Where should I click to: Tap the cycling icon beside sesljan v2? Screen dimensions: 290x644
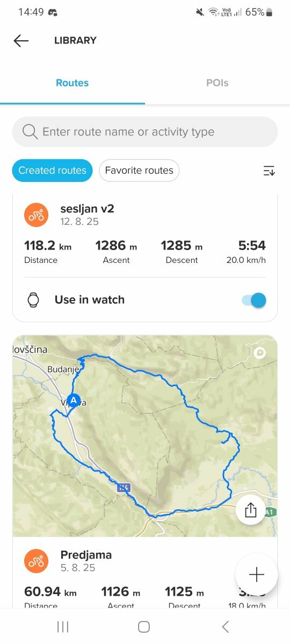pyautogui.click(x=37, y=215)
